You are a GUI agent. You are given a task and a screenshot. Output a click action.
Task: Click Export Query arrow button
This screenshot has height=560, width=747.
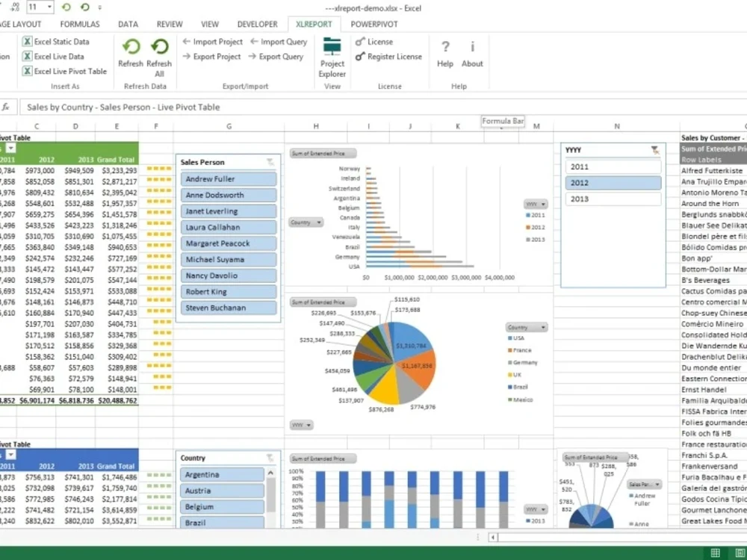252,57
